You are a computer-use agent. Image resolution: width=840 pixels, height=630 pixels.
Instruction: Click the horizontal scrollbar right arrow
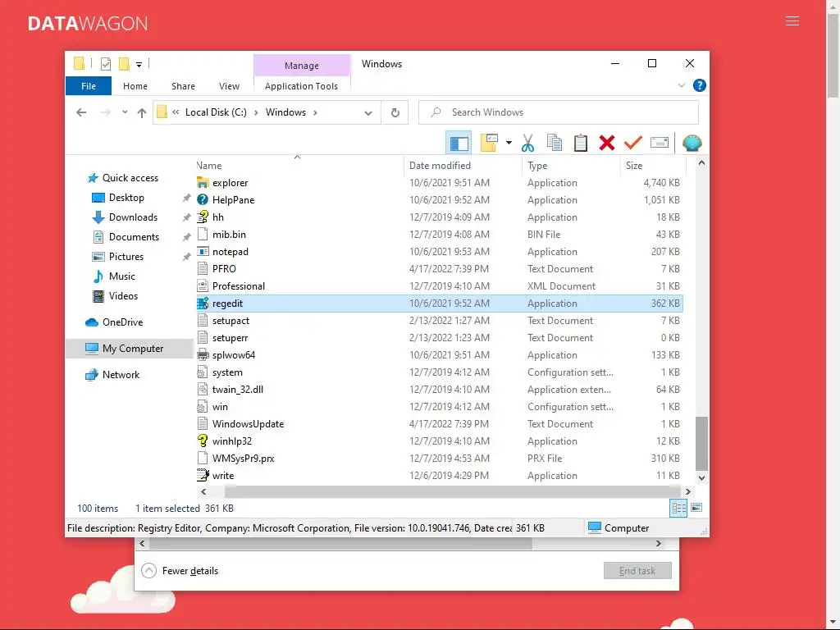click(x=688, y=492)
